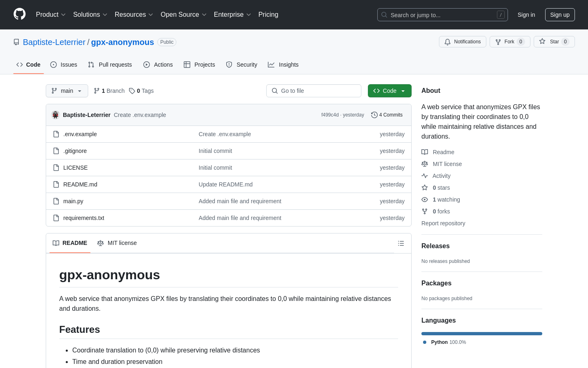Open the Resources dropdown menu
The width and height of the screenshot is (588, 368).
tap(134, 15)
